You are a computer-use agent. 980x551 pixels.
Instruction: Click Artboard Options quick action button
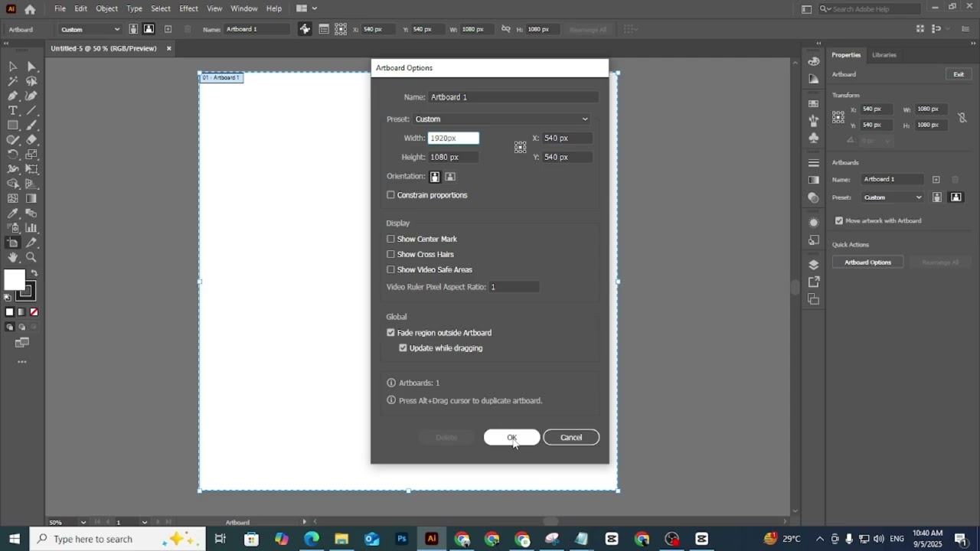coord(867,262)
